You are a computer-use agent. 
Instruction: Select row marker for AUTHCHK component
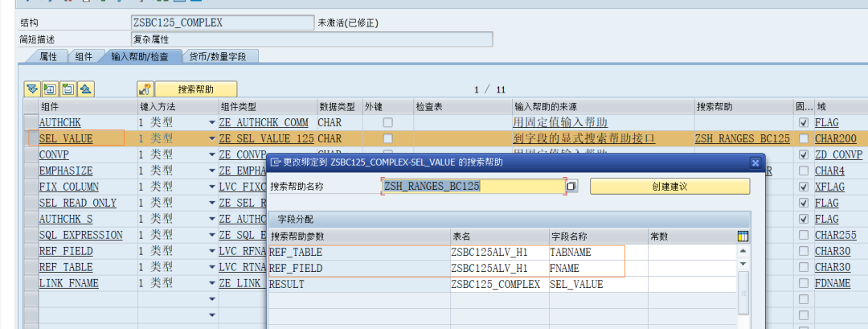coord(31,122)
